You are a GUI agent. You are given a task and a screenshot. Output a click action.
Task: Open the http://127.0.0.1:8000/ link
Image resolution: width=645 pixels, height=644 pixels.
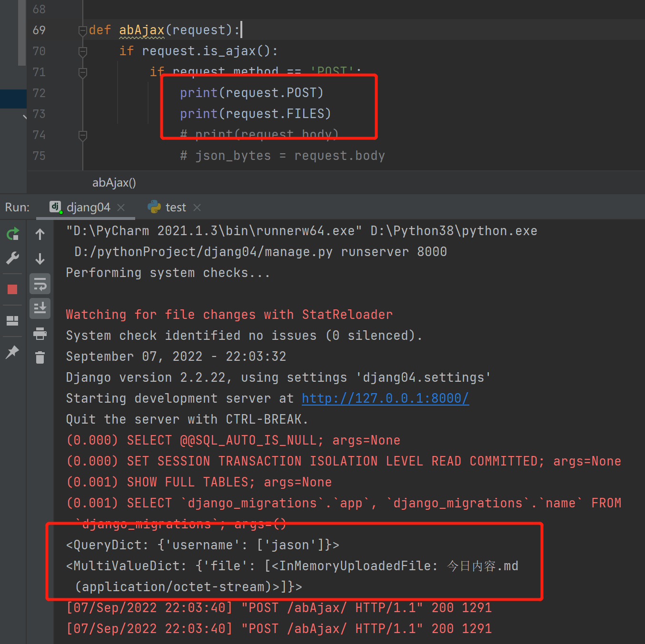point(385,398)
